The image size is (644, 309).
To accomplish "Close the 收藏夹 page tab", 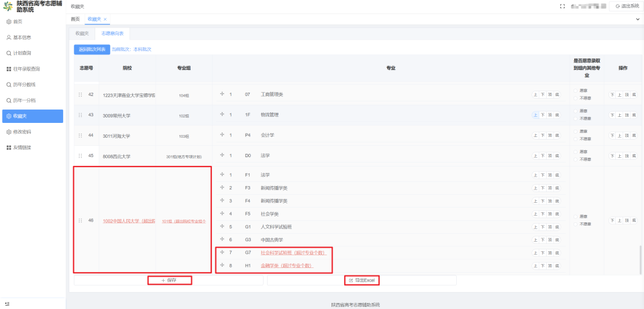I will click(105, 19).
